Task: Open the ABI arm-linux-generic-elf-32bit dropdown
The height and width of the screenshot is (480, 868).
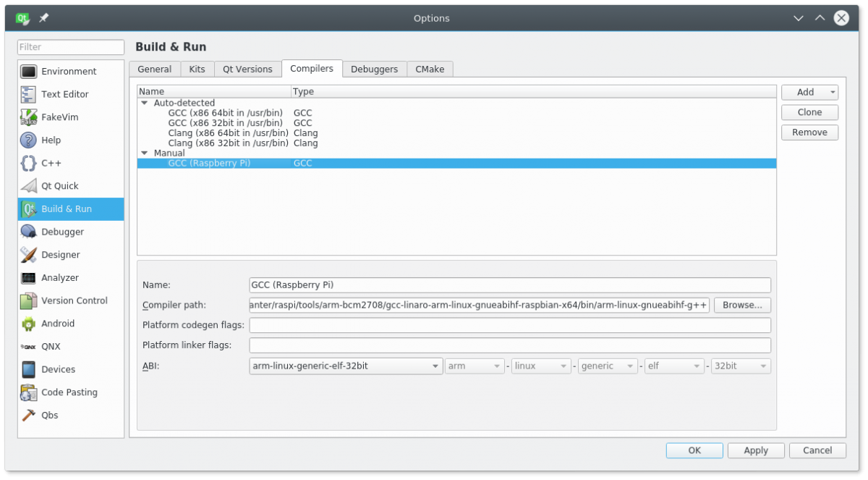Action: coord(346,366)
